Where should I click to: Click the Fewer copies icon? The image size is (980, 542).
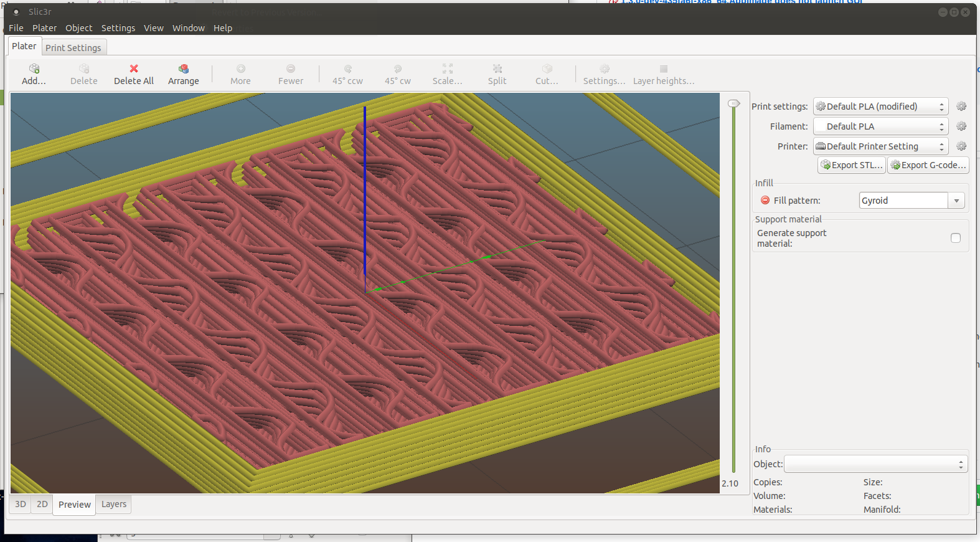(x=291, y=69)
